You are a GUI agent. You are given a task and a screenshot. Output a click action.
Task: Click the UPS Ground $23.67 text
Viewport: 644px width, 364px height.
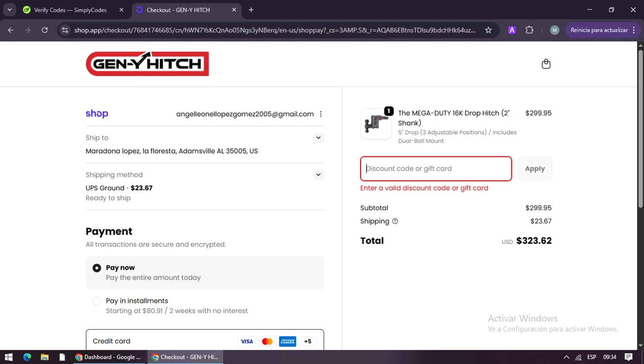coord(119,188)
